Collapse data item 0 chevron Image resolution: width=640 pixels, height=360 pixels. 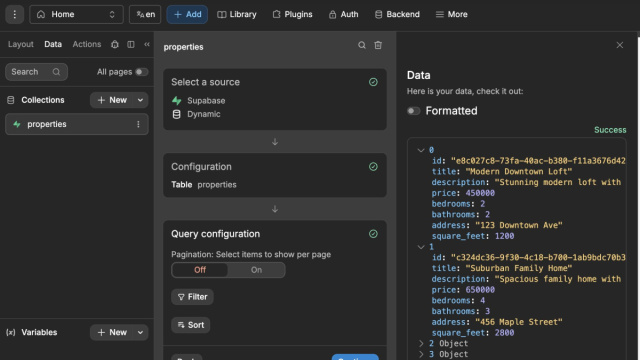click(x=421, y=150)
